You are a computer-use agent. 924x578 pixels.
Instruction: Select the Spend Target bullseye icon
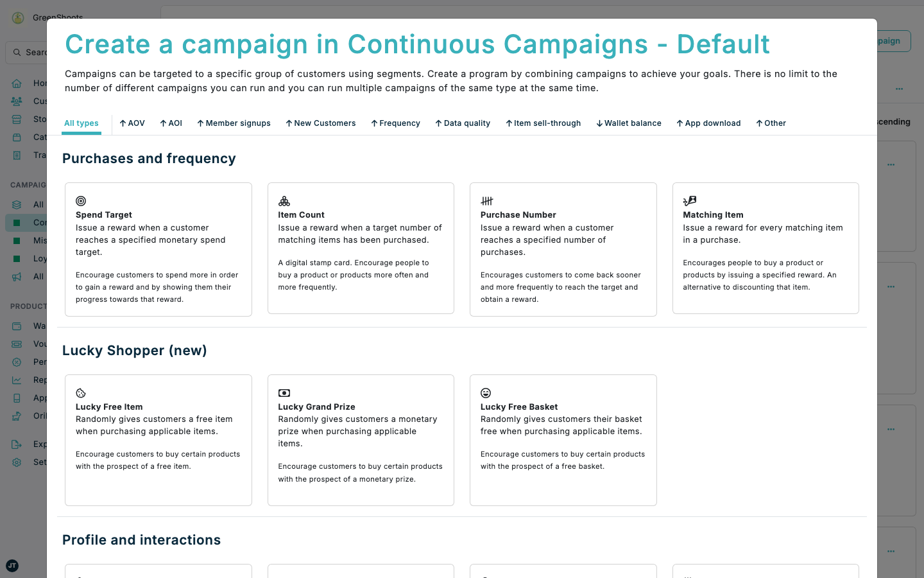[82, 200]
